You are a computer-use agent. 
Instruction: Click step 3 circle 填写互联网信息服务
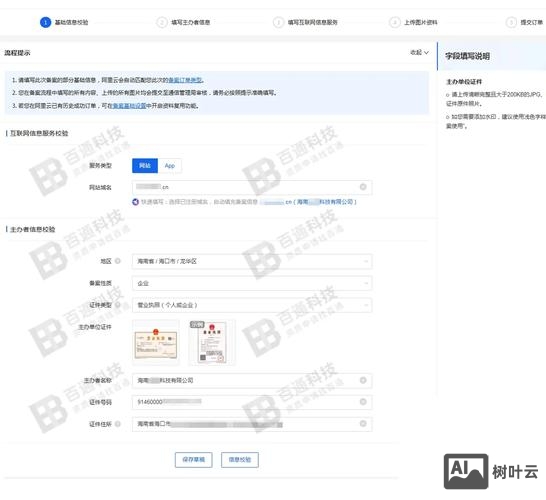click(x=278, y=22)
